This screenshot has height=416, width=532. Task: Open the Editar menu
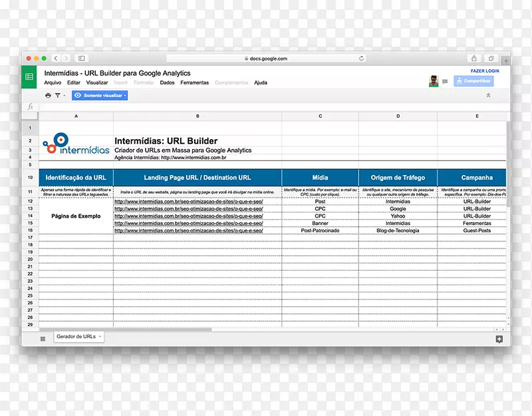click(74, 83)
